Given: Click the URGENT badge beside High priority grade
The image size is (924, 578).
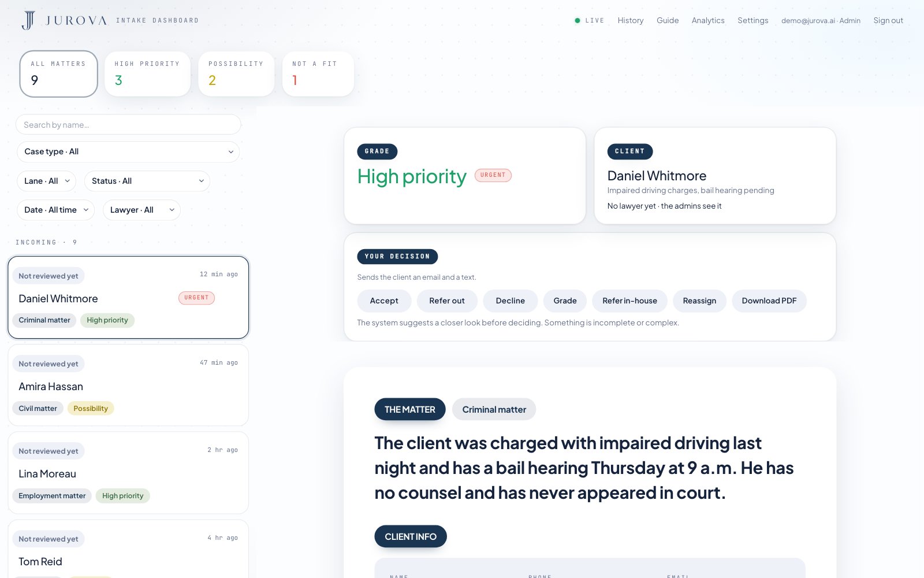Looking at the screenshot, I should point(493,175).
